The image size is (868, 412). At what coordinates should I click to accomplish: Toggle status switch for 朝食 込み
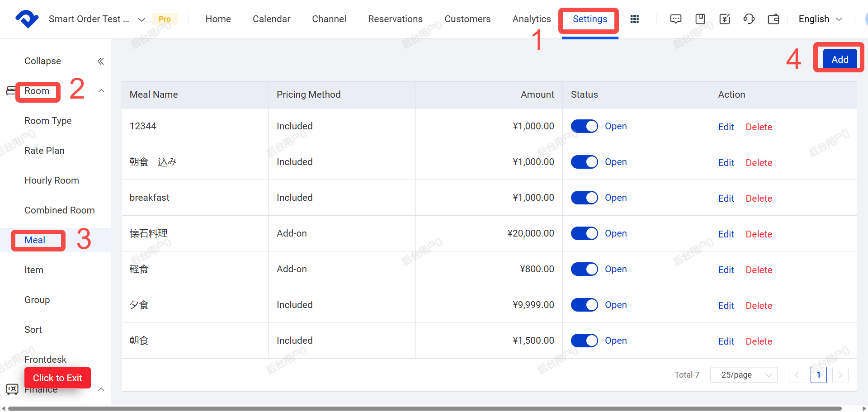(x=585, y=162)
